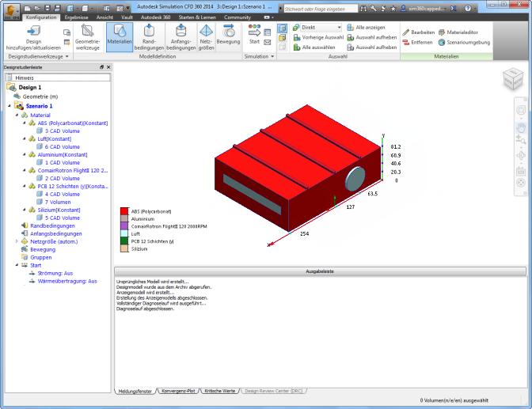Click the search keyword input field
The height and width of the screenshot is (409, 532).
(321, 9)
